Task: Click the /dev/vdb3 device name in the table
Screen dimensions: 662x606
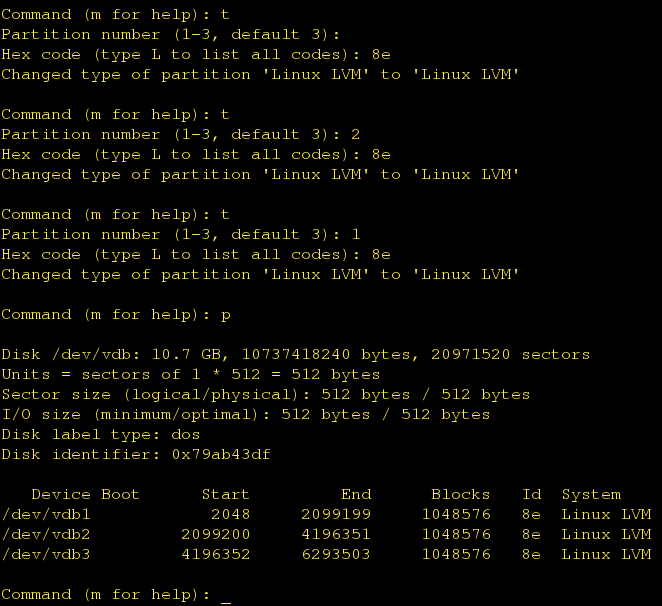Action: pos(41,554)
